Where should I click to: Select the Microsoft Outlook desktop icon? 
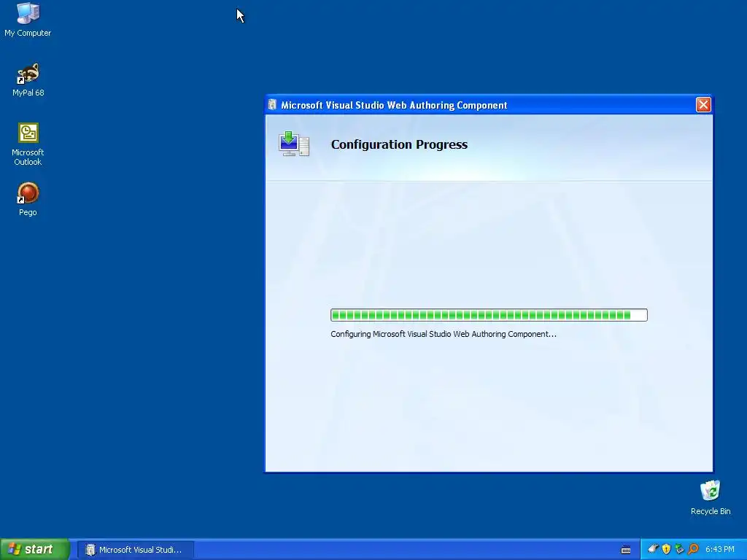tap(28, 144)
